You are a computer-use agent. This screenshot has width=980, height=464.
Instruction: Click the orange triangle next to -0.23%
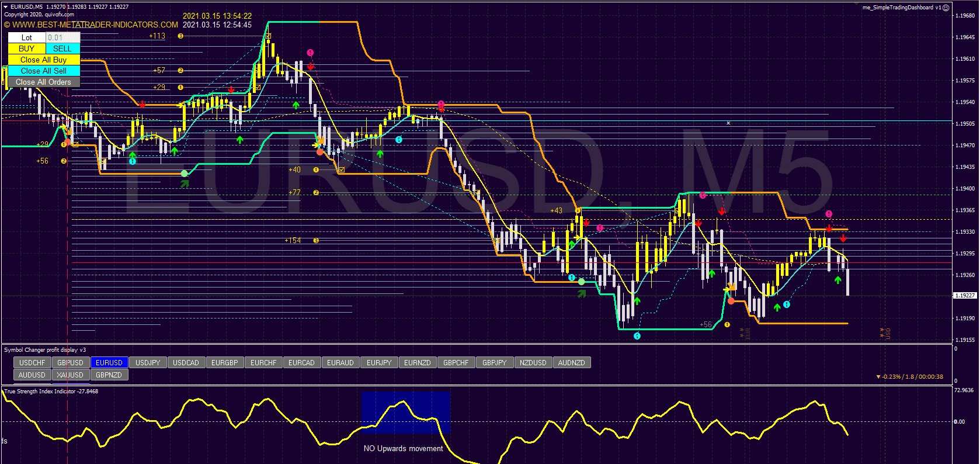878,377
